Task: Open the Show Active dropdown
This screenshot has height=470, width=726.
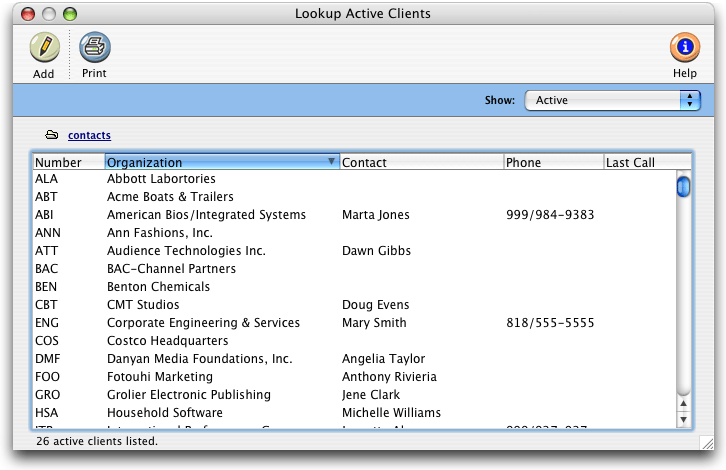Action: 613,100
